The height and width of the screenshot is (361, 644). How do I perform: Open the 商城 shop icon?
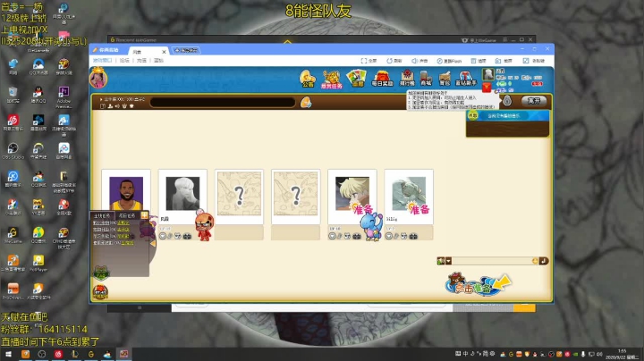[x=426, y=79]
